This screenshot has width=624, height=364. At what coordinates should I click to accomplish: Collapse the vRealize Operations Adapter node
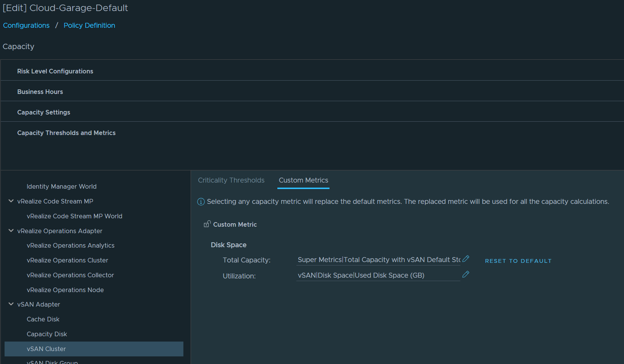pyautogui.click(x=11, y=231)
